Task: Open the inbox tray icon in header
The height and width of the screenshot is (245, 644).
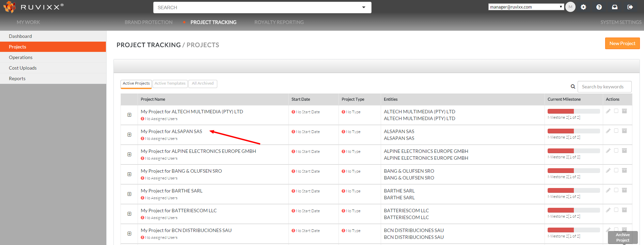Action: [x=615, y=7]
